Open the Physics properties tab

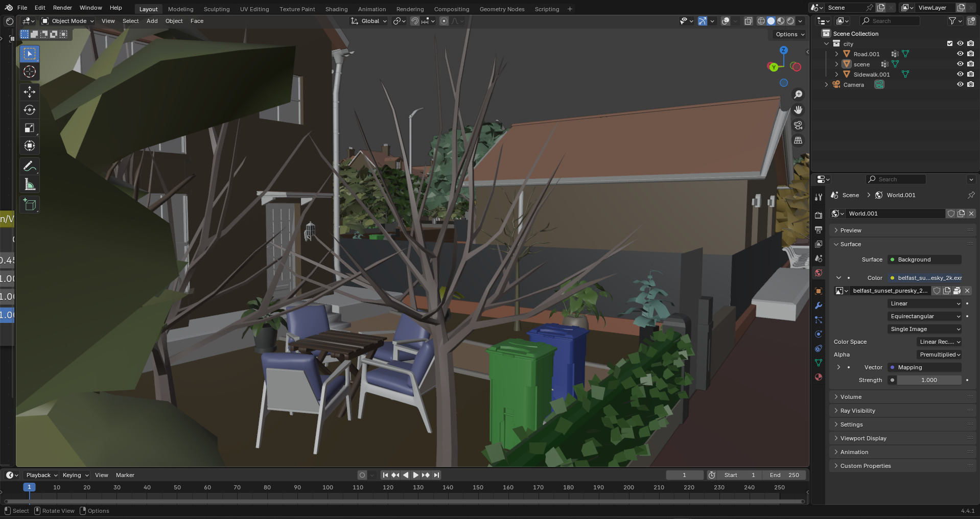[819, 334]
